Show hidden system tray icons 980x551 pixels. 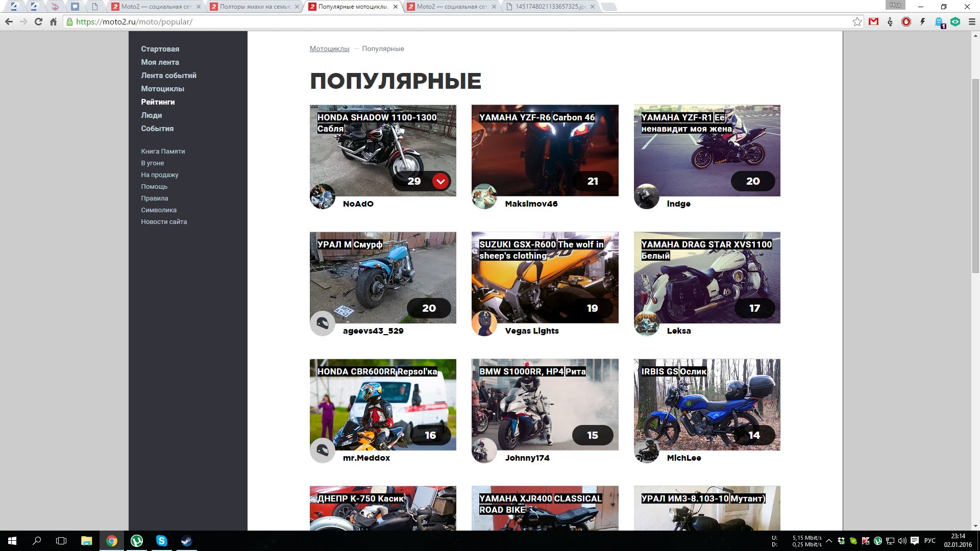[x=828, y=541]
